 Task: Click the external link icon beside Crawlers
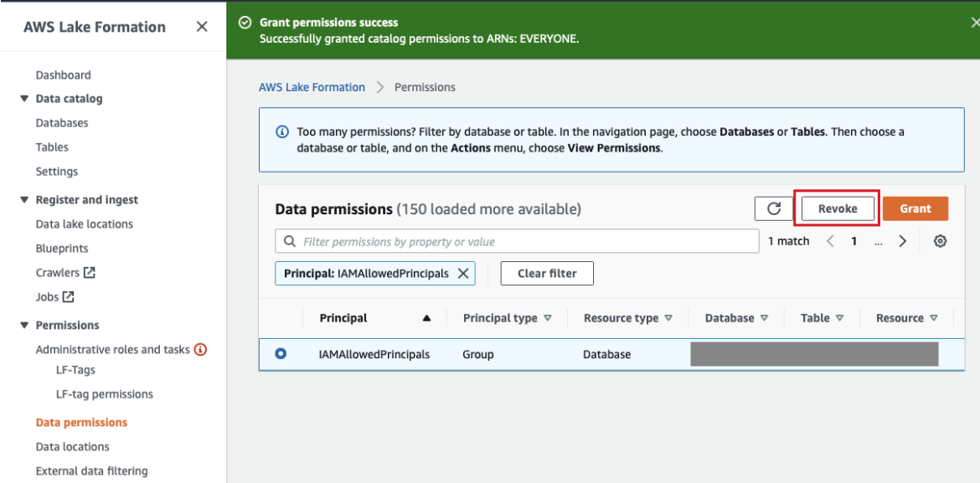click(x=90, y=272)
